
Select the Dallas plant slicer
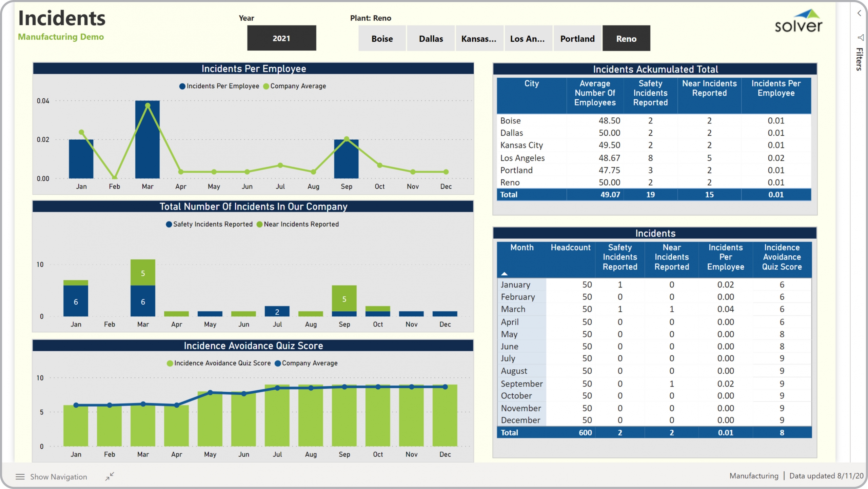point(431,39)
